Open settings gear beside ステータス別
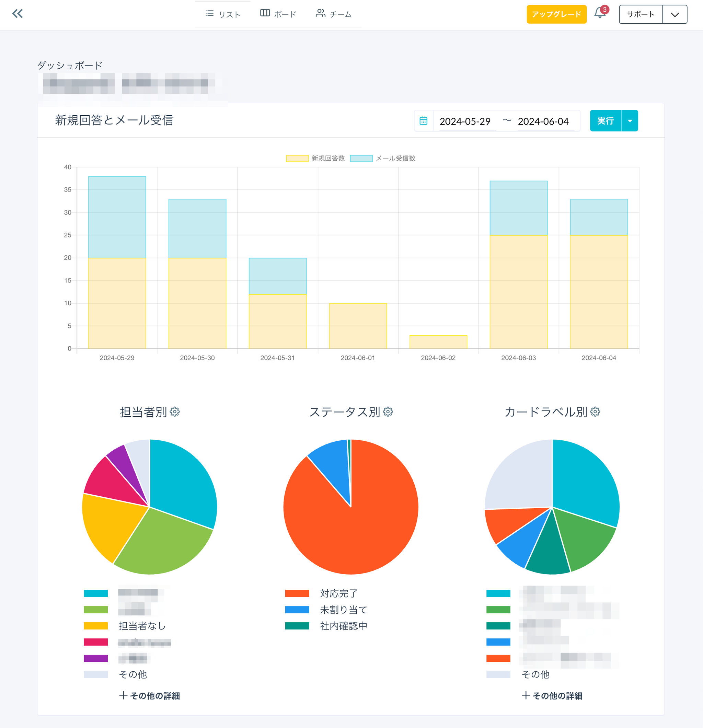 (388, 412)
